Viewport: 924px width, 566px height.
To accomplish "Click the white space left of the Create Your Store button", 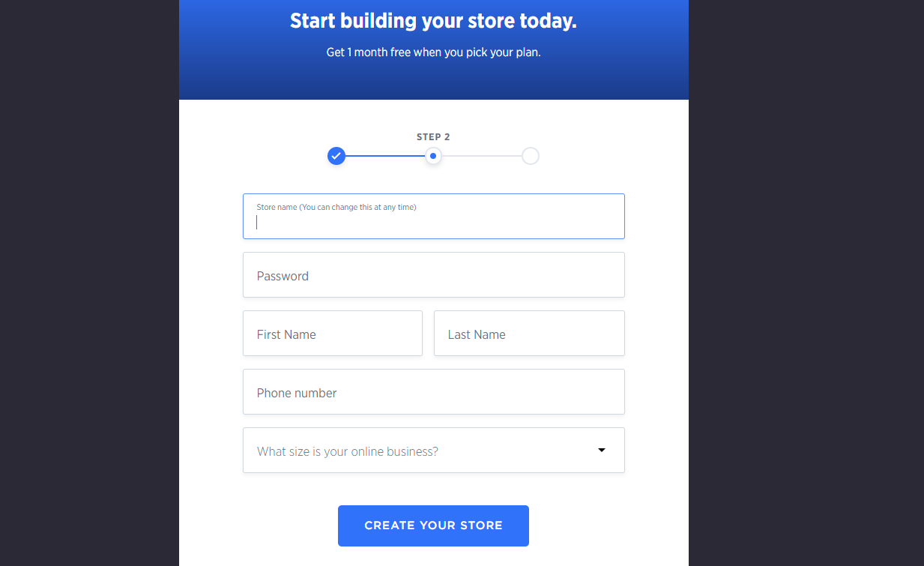I will [259, 526].
